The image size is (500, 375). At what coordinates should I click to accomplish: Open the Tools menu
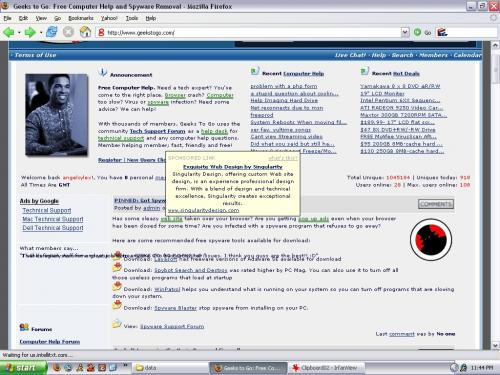pyautogui.click(x=132, y=18)
